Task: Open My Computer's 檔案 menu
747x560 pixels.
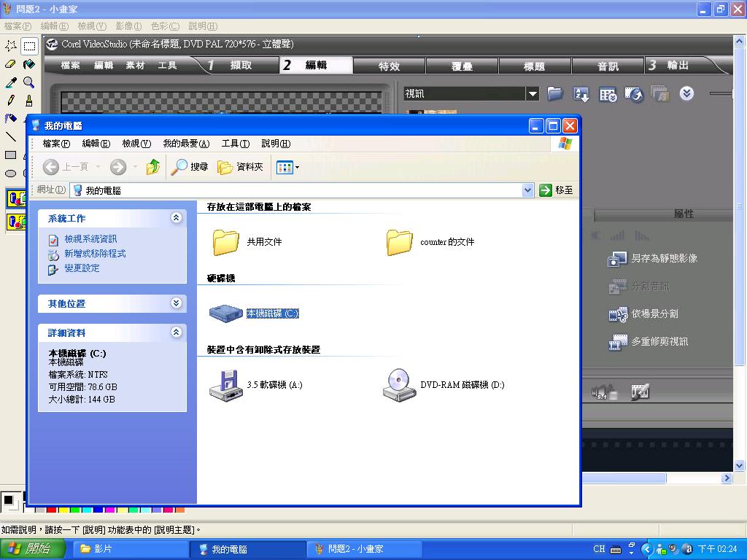Action: pos(56,144)
